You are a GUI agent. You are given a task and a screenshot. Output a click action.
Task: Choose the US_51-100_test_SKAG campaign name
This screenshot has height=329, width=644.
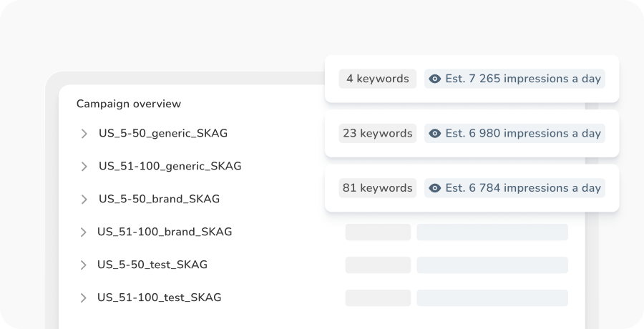159,298
